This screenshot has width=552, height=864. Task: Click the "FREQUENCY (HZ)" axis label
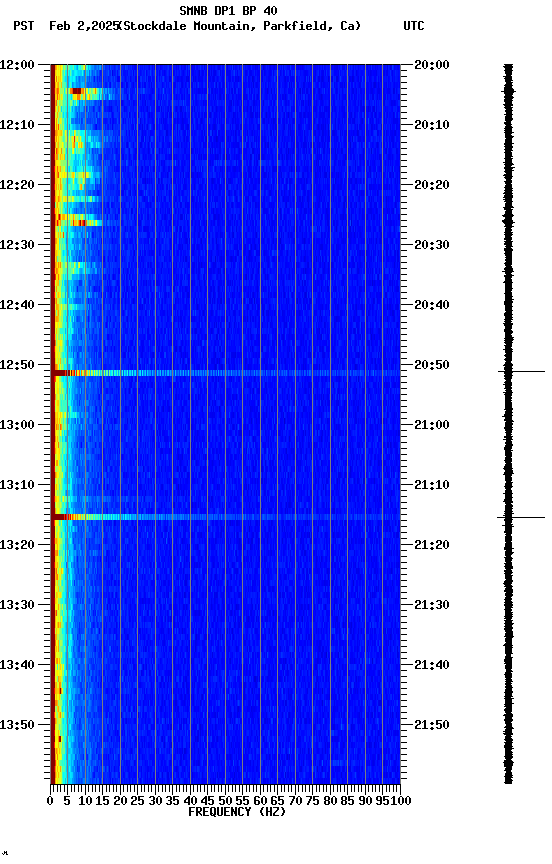pos(237,812)
